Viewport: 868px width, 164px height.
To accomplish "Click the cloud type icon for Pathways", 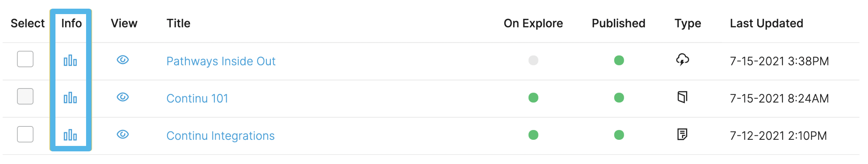I will (683, 60).
